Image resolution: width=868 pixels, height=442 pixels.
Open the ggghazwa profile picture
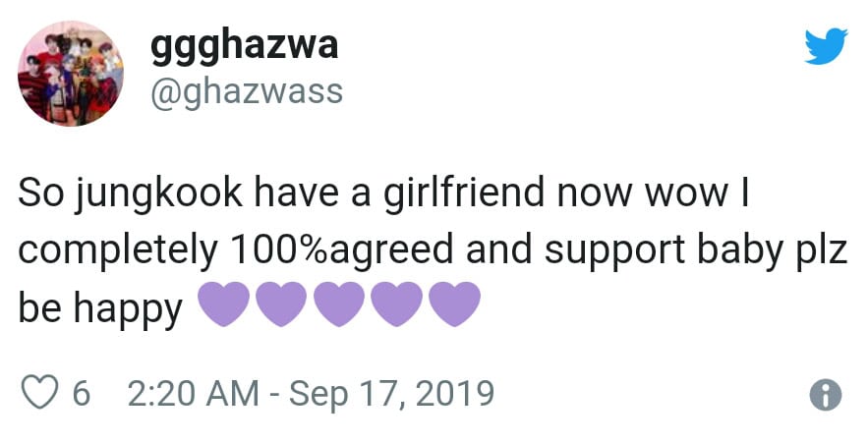69,75
